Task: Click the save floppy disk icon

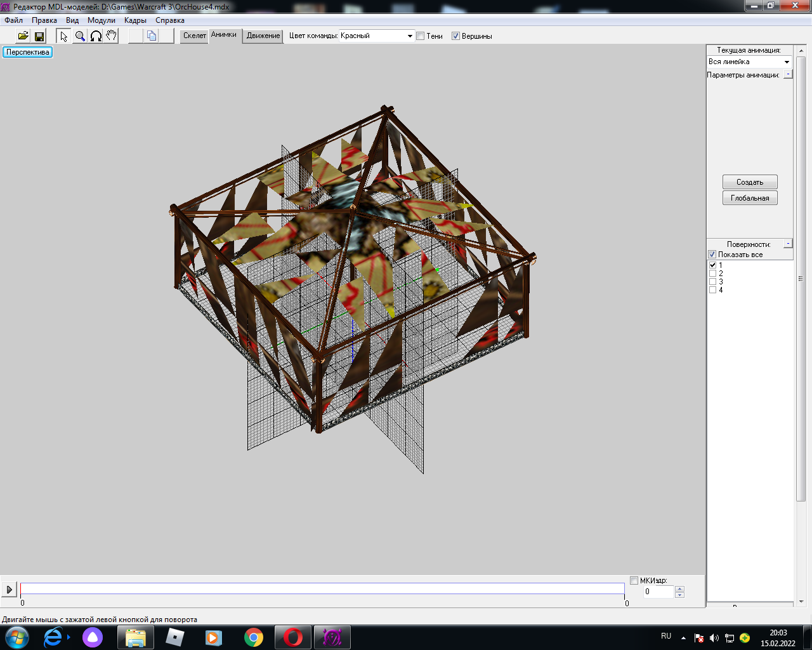Action: coord(39,36)
